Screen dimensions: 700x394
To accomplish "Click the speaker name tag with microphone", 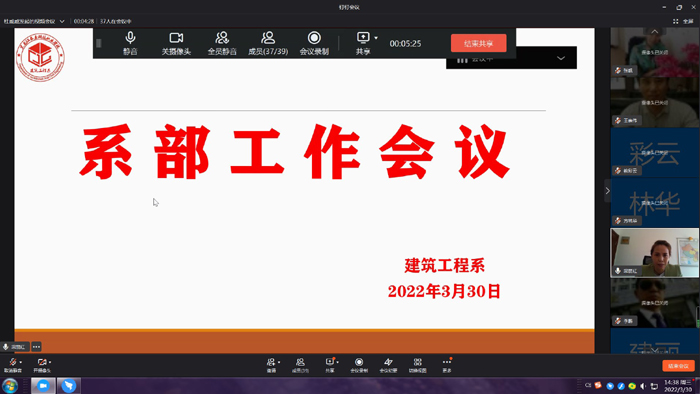I will (15, 347).
